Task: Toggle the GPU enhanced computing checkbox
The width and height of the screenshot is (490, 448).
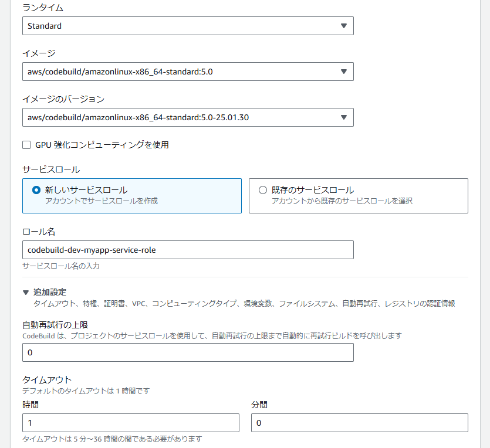Action: [26, 144]
